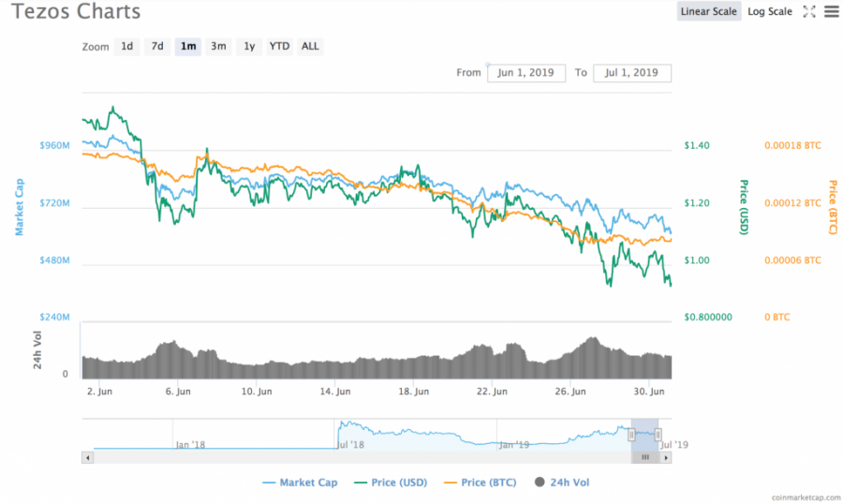843x504 pixels.
Task: Grab the navigator left range handle
Action: [x=631, y=434]
